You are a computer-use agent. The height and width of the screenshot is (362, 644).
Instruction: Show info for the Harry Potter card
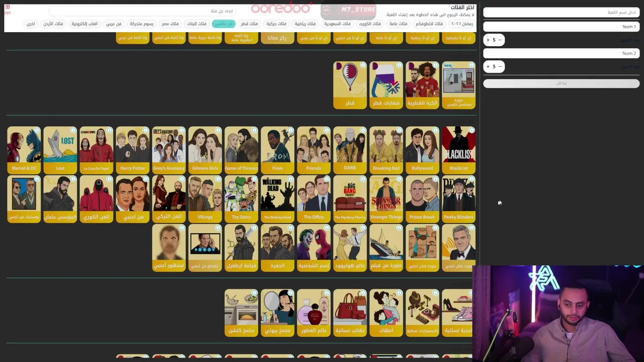145,130
